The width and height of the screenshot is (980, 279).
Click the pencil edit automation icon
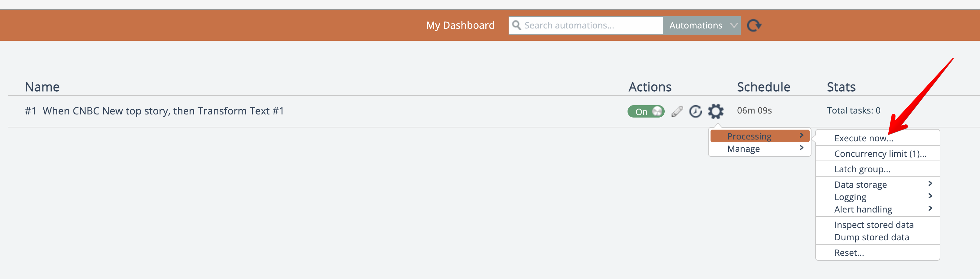pos(677,111)
